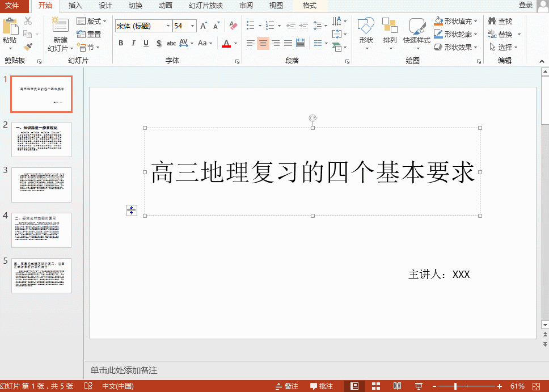549x392 pixels.
Task: Increase font size with larger A
Action: point(204,26)
